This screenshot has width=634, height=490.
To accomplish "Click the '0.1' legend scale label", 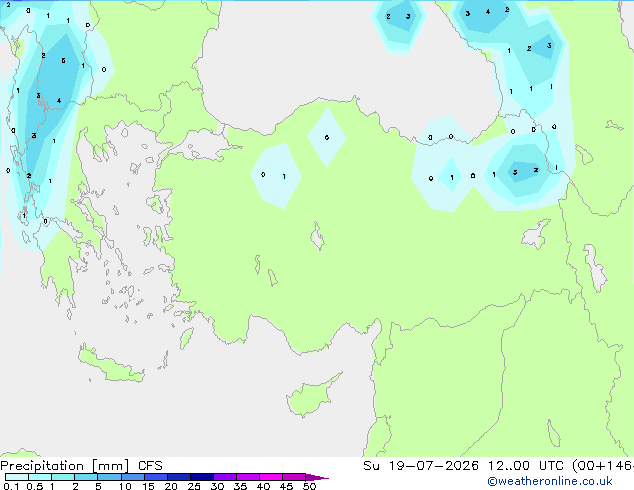I will [11, 486].
